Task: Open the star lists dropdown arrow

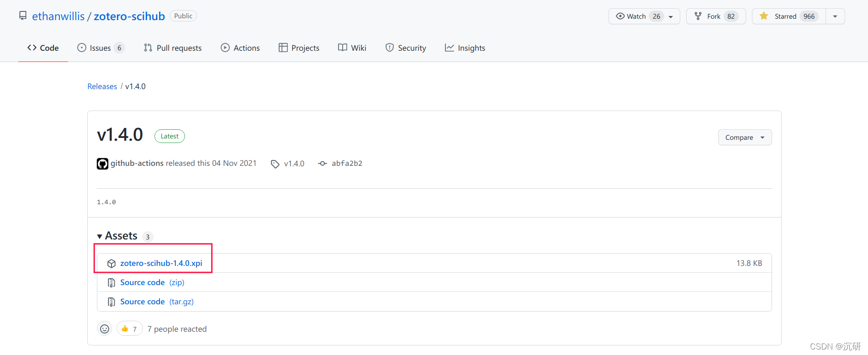Action: click(x=835, y=16)
